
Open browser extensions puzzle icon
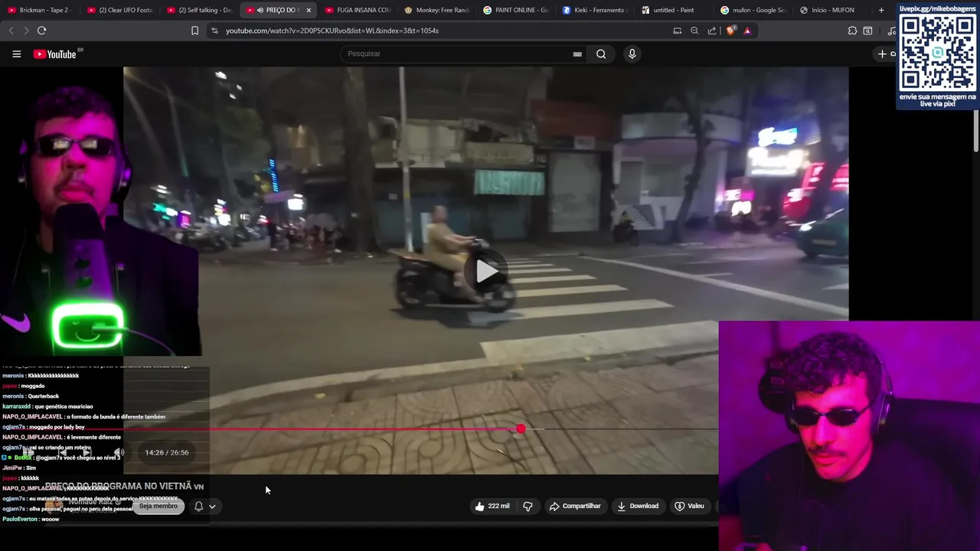(852, 31)
